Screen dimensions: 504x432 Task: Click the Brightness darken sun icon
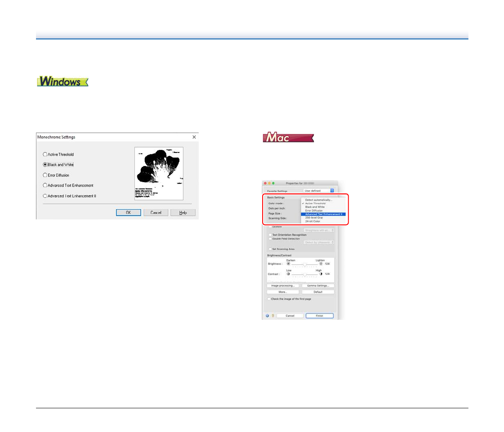(289, 264)
